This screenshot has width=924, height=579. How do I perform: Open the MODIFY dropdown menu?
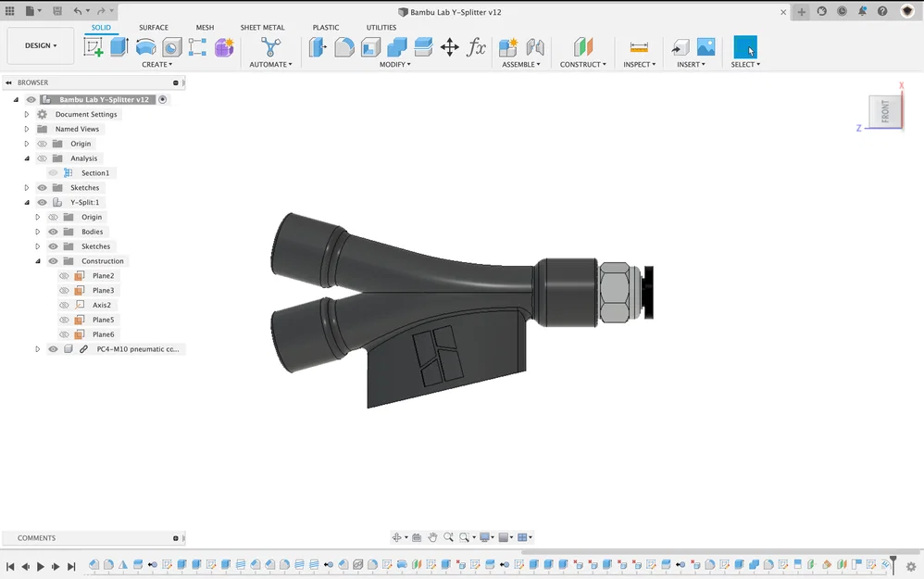tap(394, 64)
